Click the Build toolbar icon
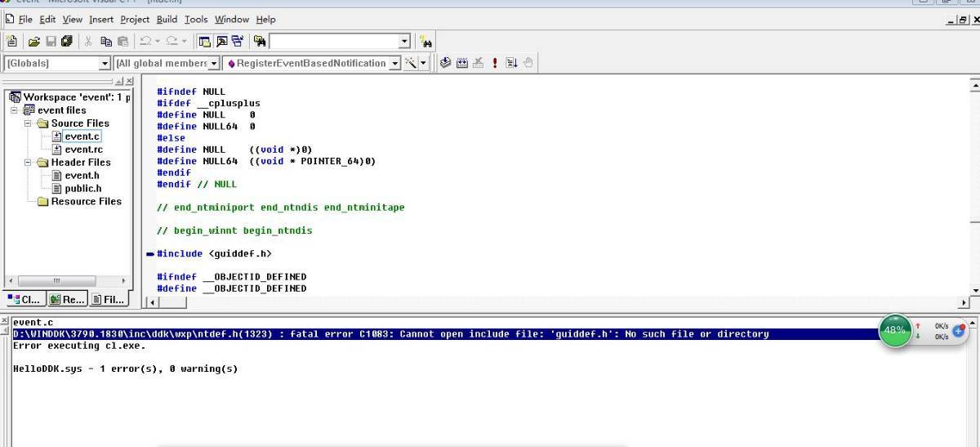Image resolution: width=980 pixels, height=447 pixels. (x=462, y=63)
